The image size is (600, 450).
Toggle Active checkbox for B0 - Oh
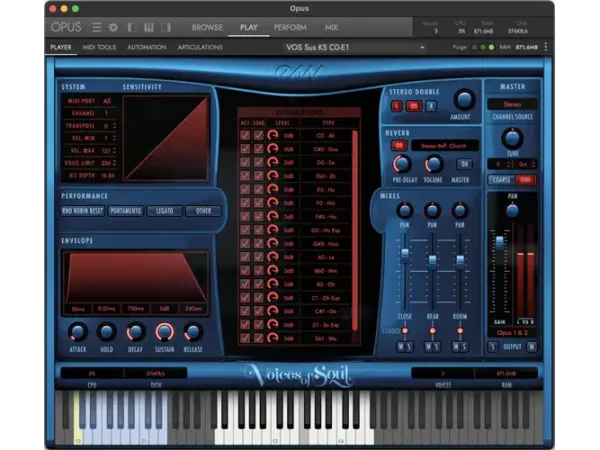click(245, 284)
